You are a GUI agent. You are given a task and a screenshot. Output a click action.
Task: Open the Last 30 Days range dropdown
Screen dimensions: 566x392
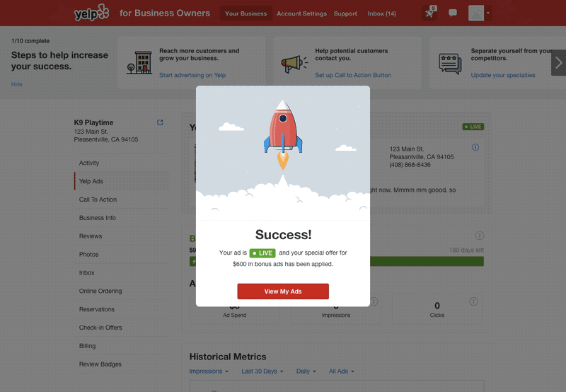click(x=262, y=371)
